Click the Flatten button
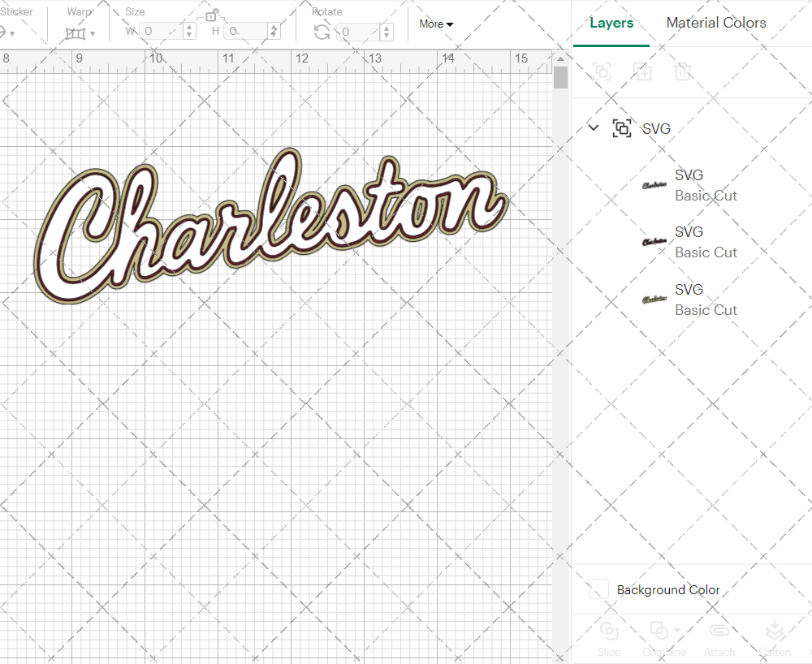 click(774, 639)
